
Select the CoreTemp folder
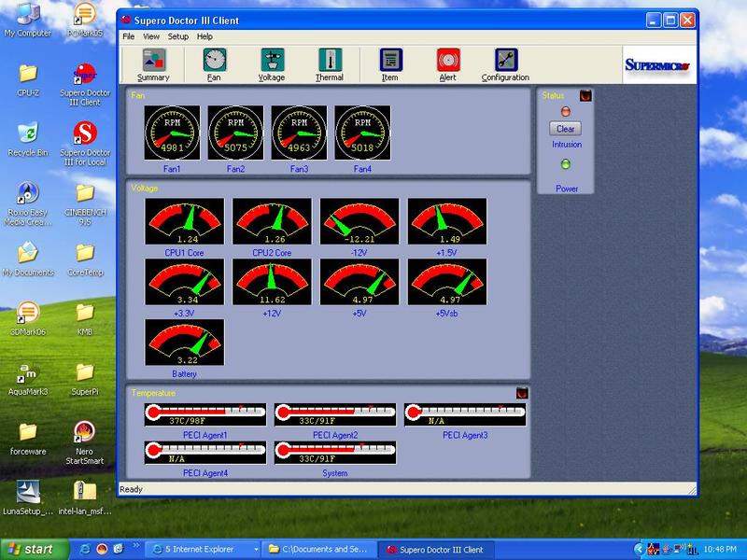tap(85, 259)
